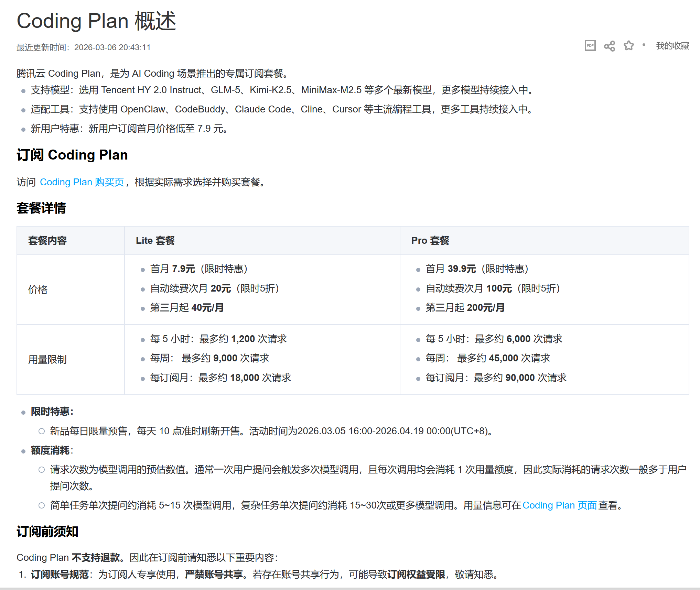Click the 用量限制 row label cell
The width and height of the screenshot is (700, 590).
click(47, 359)
